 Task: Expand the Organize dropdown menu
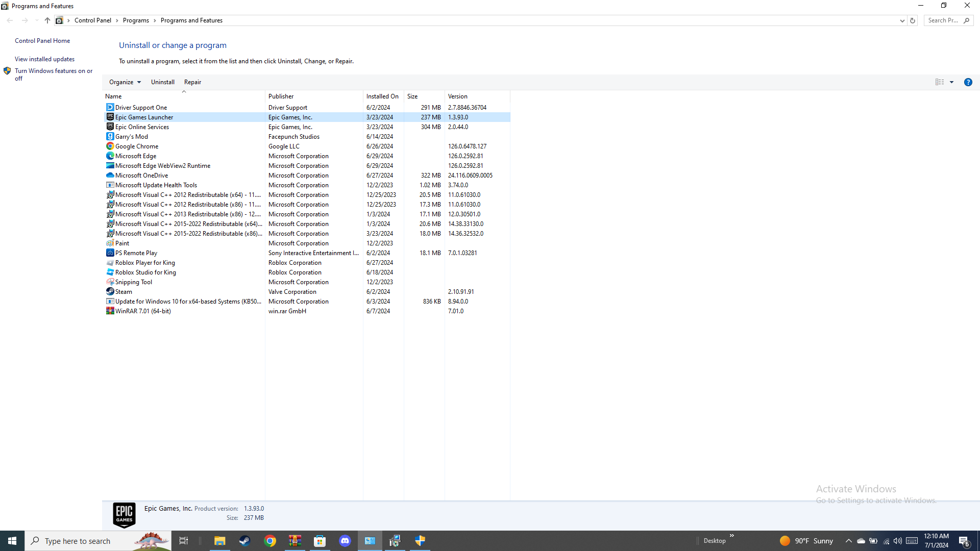[125, 82]
